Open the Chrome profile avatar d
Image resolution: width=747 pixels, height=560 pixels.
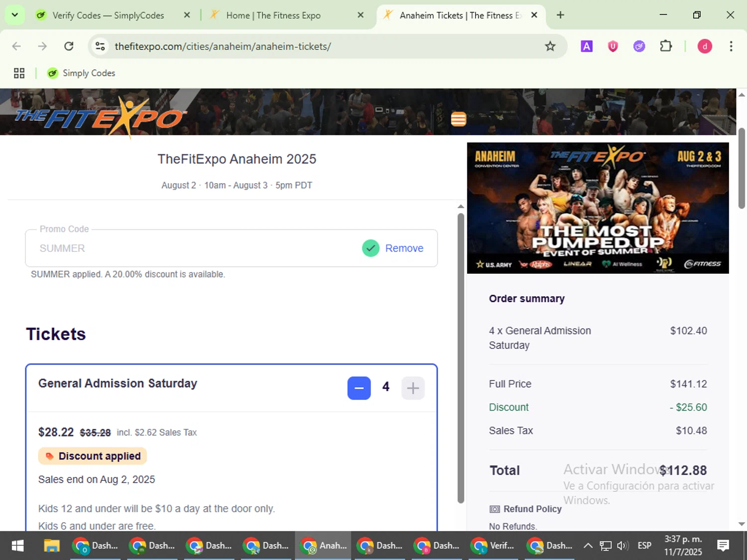click(705, 46)
